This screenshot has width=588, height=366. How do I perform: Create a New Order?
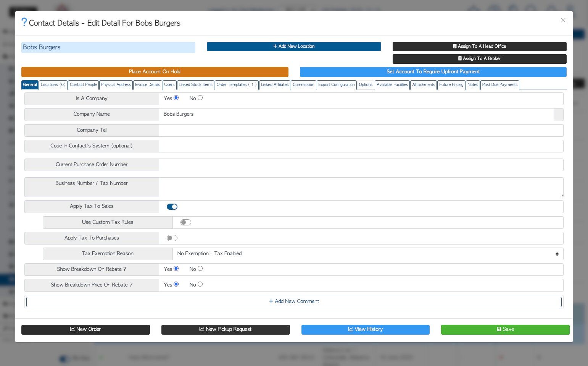[85, 329]
